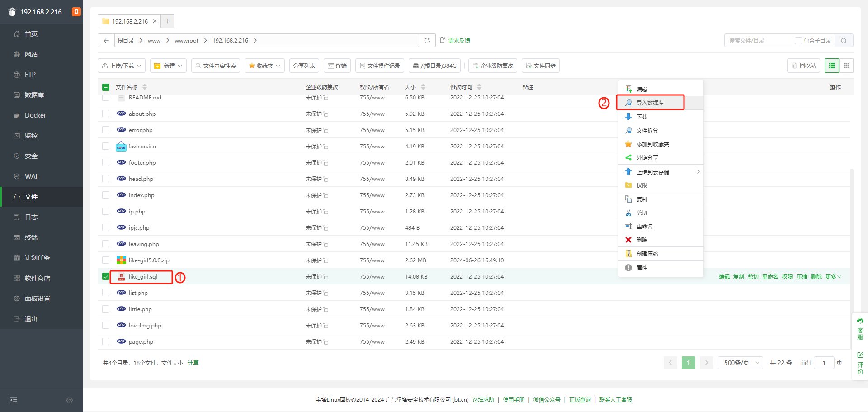
Task: Click the 重命名 action on like_girl.sql row
Action: 770,276
